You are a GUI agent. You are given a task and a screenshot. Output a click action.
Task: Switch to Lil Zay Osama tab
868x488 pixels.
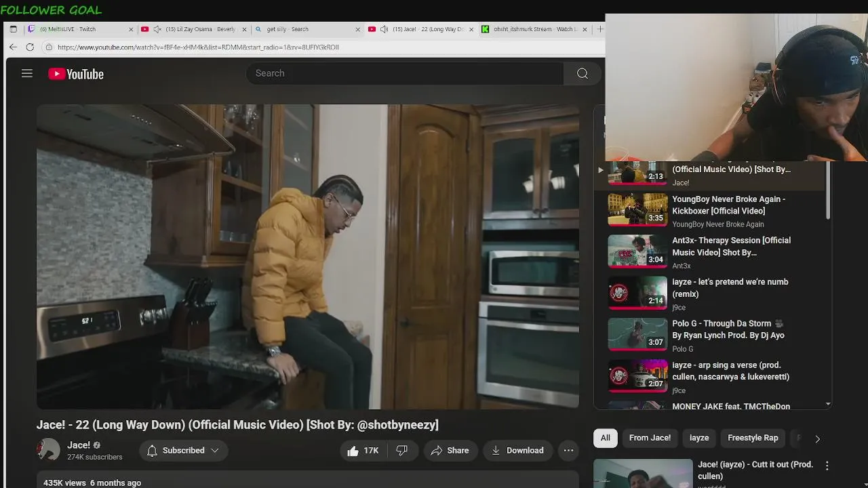[193, 29]
